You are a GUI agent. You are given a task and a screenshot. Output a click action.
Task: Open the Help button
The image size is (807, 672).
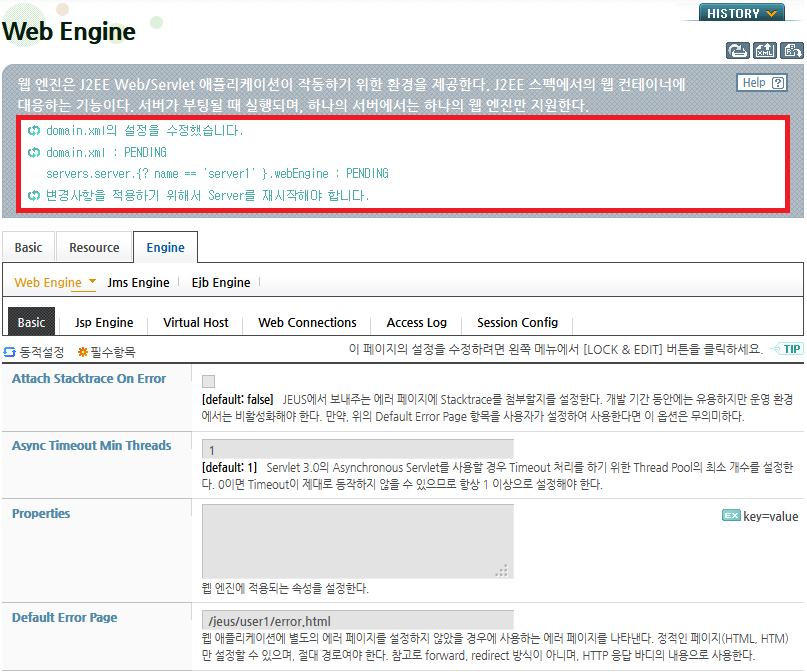point(763,83)
